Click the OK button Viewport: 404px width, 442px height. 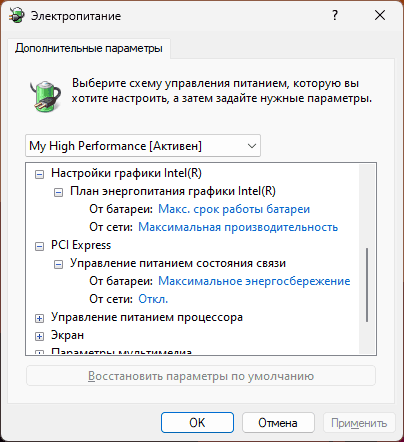pos(197,423)
